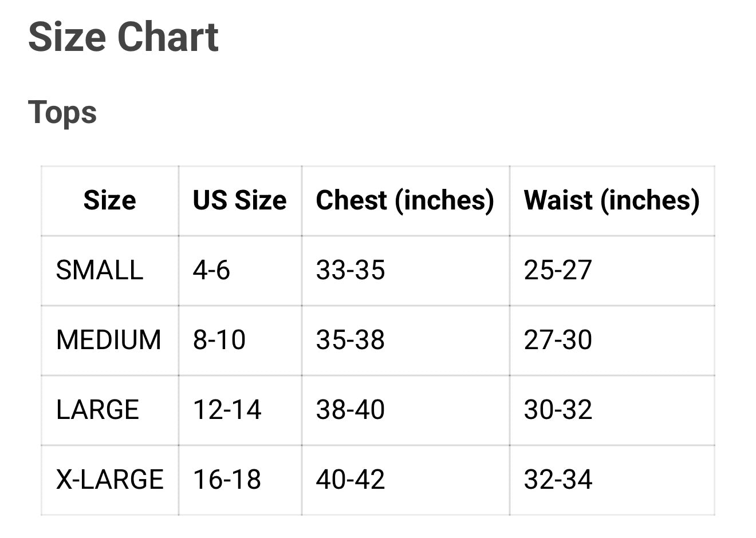This screenshot has height=538, width=756.
Task: Select the SMALL size row label
Action: [x=99, y=270]
